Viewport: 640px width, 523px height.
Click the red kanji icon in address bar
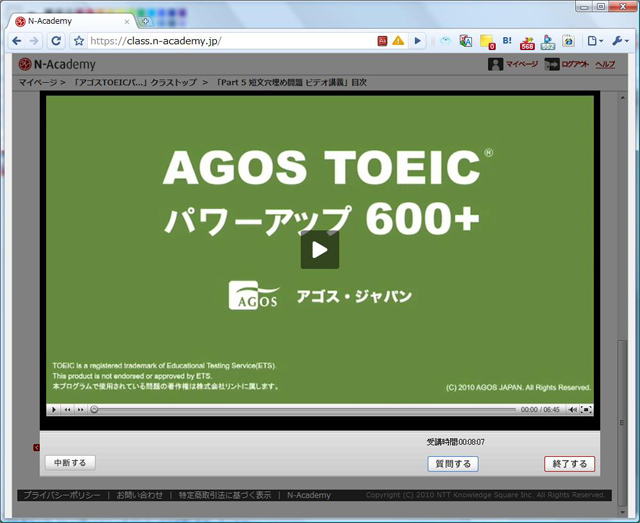(x=382, y=41)
